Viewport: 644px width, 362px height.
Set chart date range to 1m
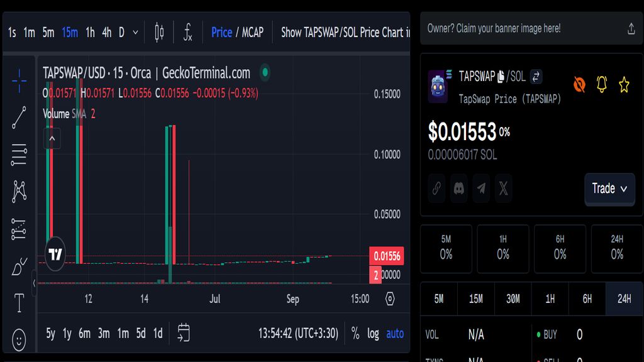[123, 333]
